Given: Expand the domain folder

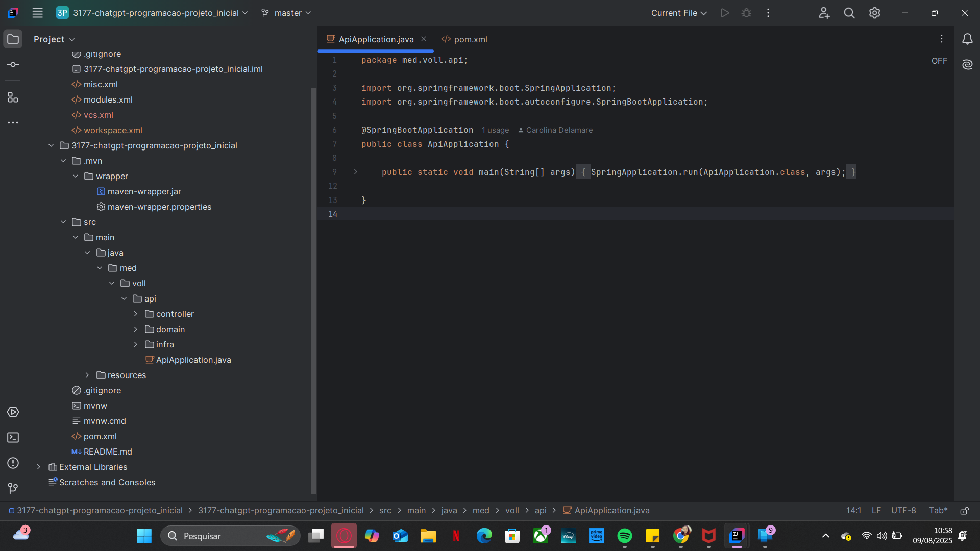Looking at the screenshot, I should (136, 329).
